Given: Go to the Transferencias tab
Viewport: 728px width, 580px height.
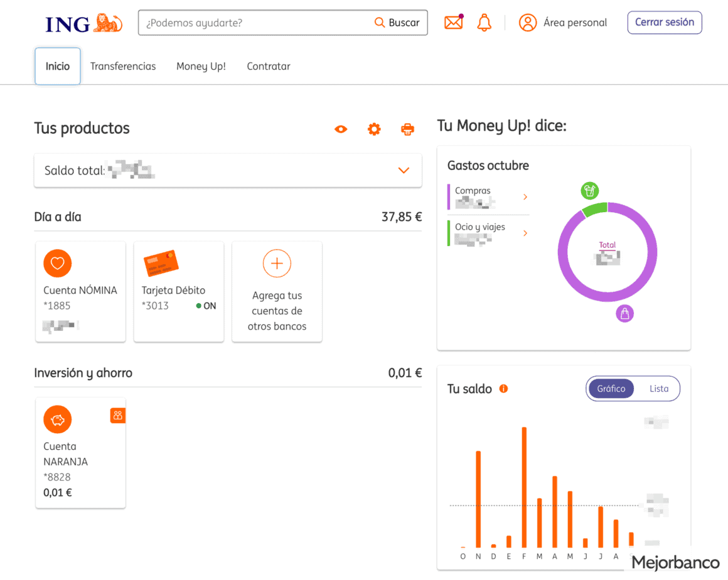Looking at the screenshot, I should pos(123,67).
